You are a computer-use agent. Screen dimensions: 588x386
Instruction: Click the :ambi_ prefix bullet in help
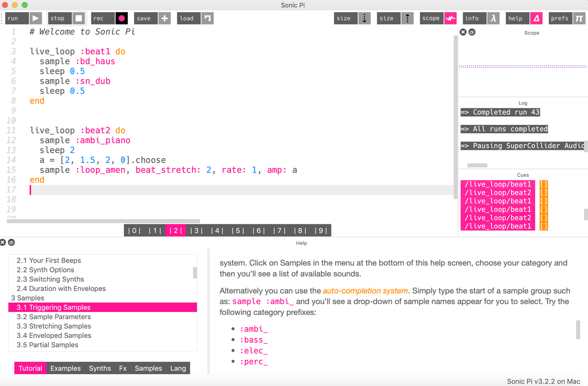pyautogui.click(x=253, y=329)
